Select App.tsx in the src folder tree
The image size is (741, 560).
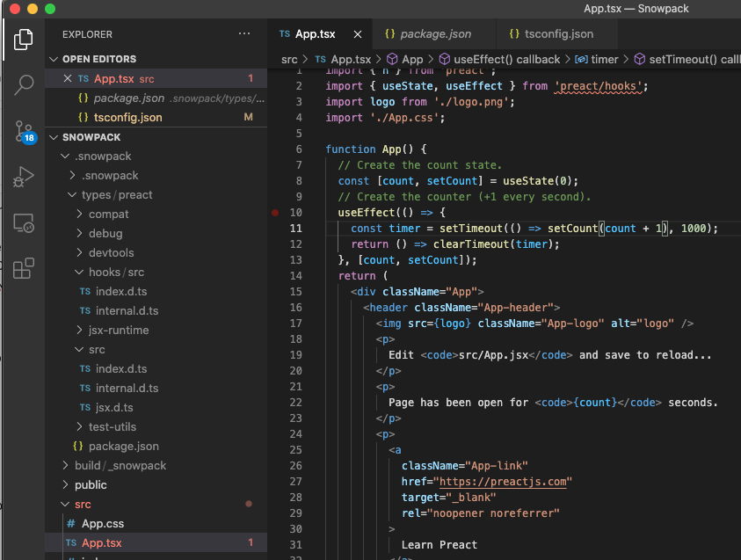pos(156,543)
